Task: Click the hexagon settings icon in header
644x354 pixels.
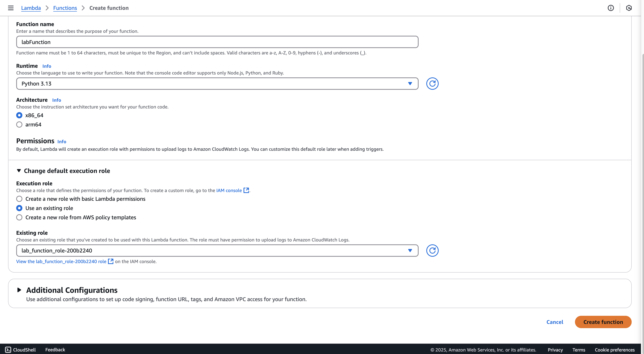Action: (629, 8)
